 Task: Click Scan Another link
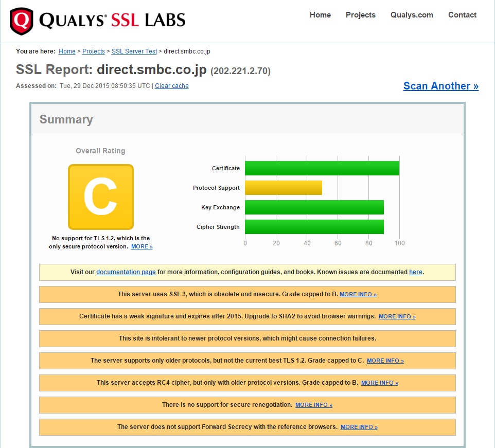click(440, 86)
